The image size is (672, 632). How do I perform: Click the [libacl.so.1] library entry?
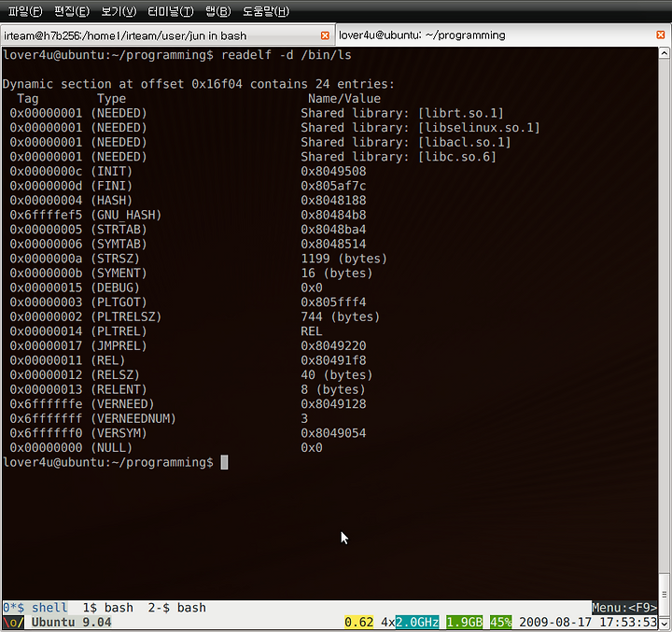464,142
